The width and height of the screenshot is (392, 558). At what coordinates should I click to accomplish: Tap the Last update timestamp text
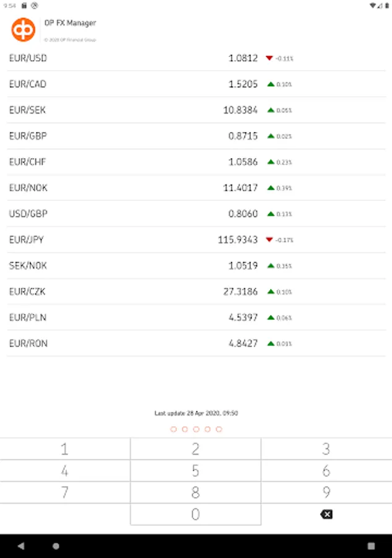pyautogui.click(x=196, y=413)
